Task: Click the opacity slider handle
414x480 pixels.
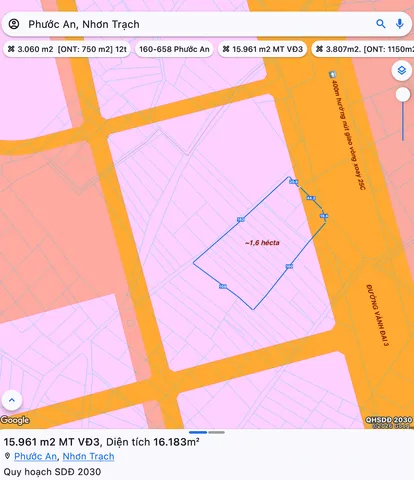Action: [x=403, y=95]
